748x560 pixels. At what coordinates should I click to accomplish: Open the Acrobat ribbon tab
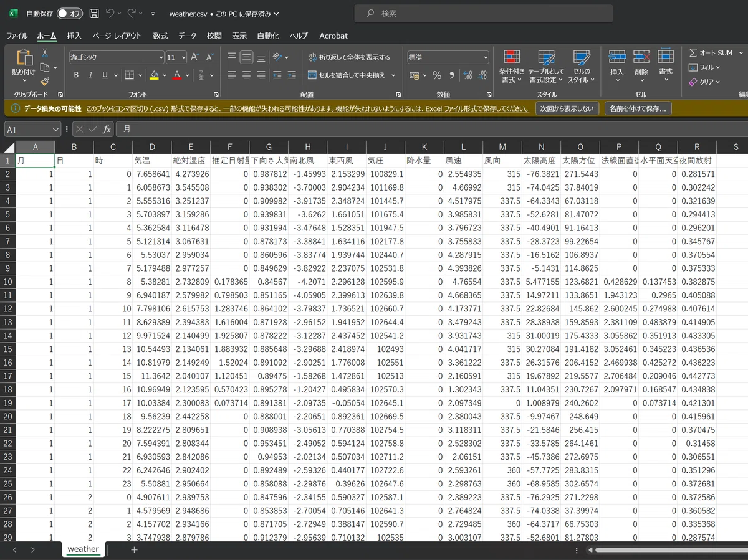[333, 36]
